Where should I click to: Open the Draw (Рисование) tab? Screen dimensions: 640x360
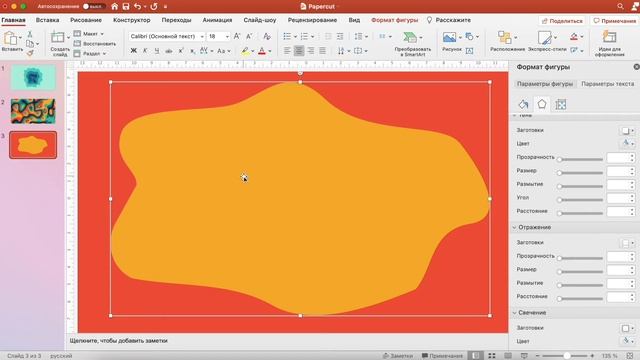coord(86,20)
